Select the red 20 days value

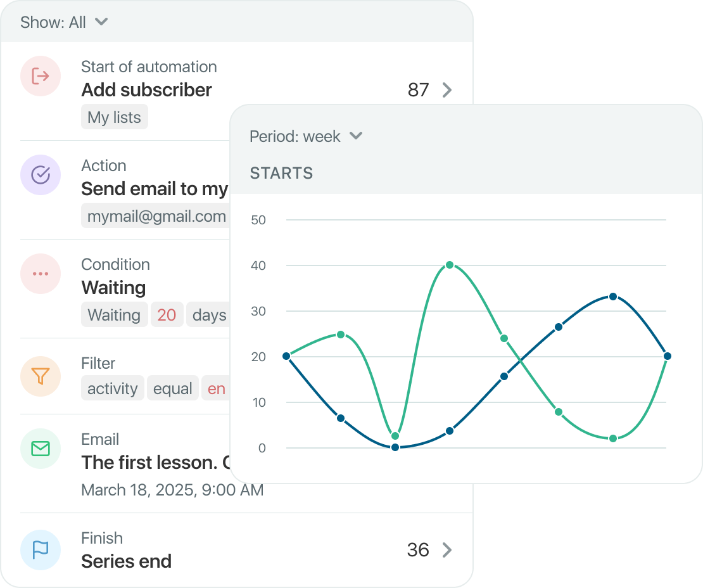coord(167,315)
